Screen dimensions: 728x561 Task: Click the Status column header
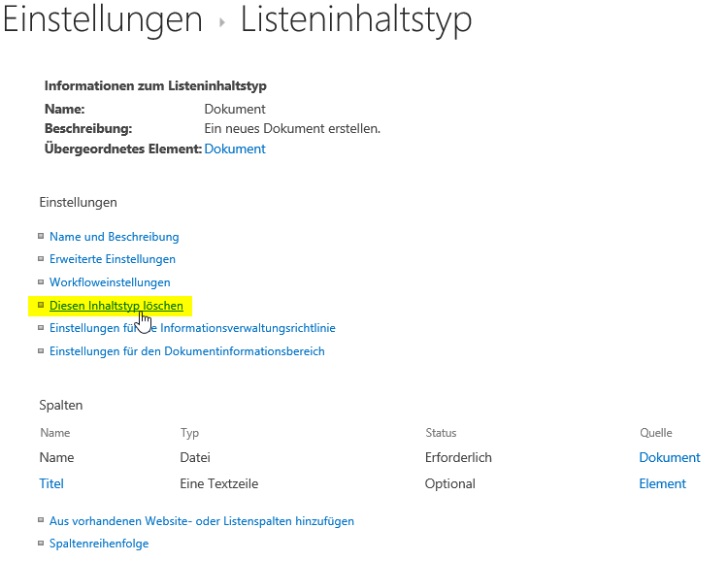point(441,433)
